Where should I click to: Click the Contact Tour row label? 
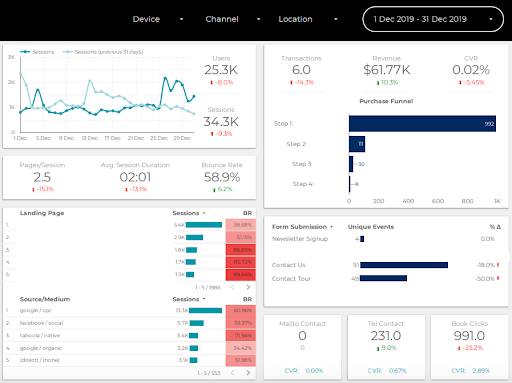(x=291, y=278)
